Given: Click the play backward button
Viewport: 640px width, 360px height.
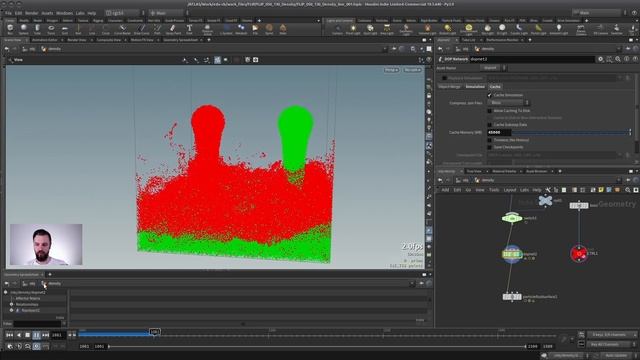Looking at the screenshot, I should coord(18,335).
